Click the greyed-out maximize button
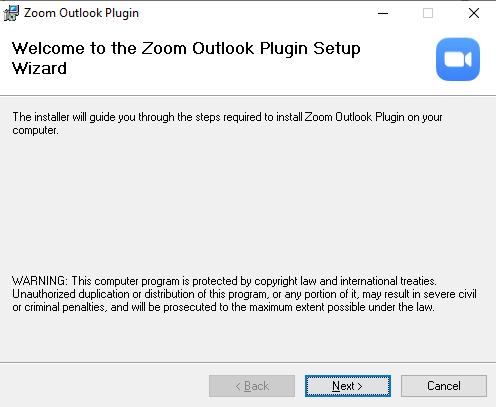 pyautogui.click(x=428, y=13)
